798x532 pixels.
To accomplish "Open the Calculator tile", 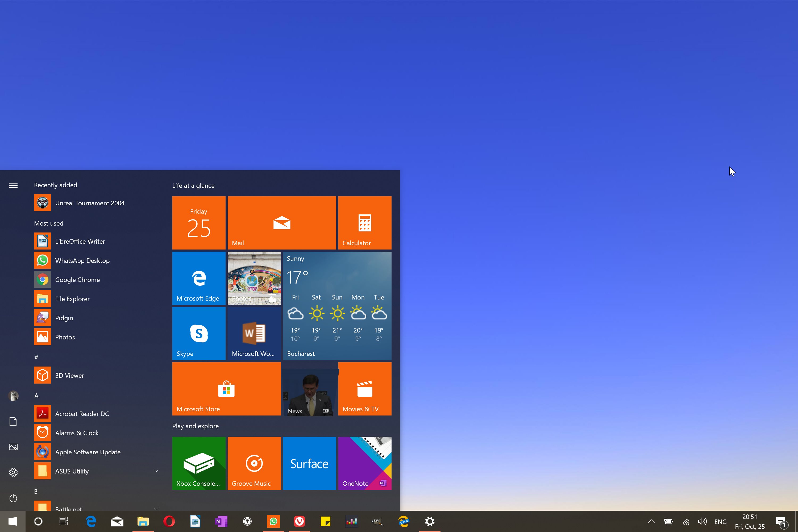I will (365, 223).
